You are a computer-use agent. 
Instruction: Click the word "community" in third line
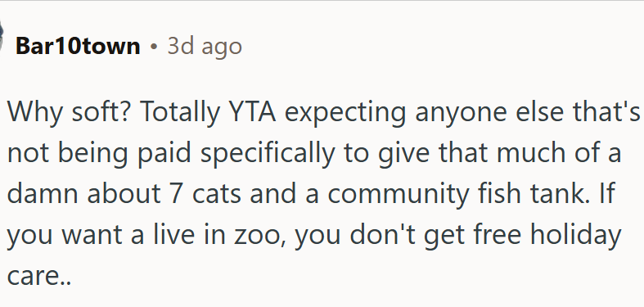[398, 195]
